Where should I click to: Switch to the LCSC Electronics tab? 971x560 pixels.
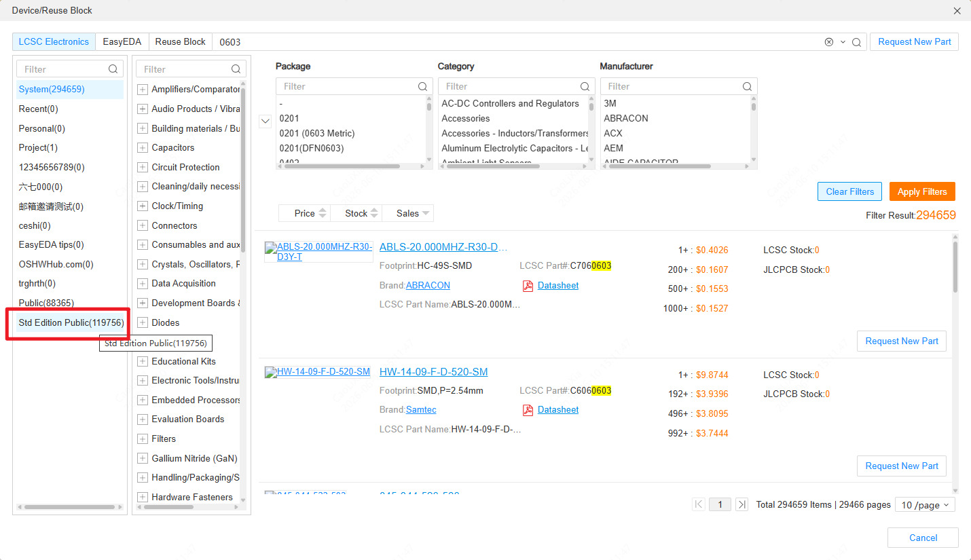(54, 42)
